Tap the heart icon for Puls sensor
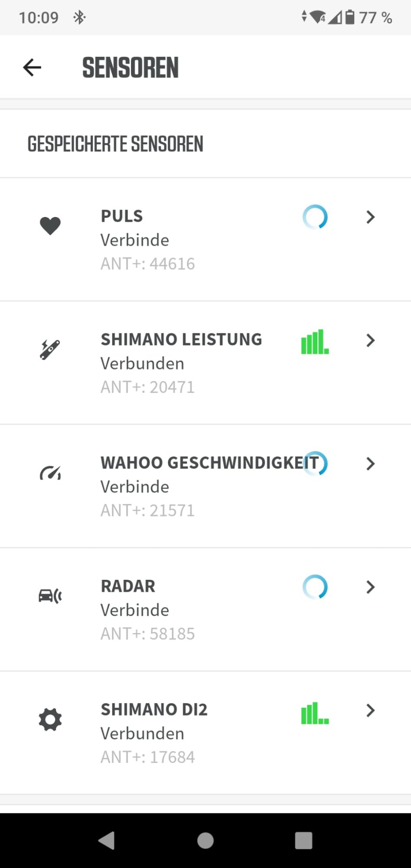The image size is (411, 868). (50, 226)
